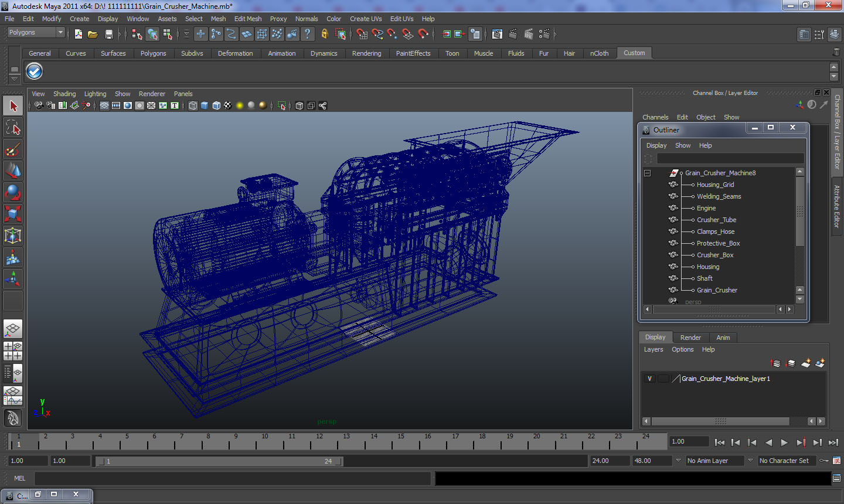The height and width of the screenshot is (504, 844).
Task: Click the shelf scroll down arrow
Action: (x=834, y=77)
